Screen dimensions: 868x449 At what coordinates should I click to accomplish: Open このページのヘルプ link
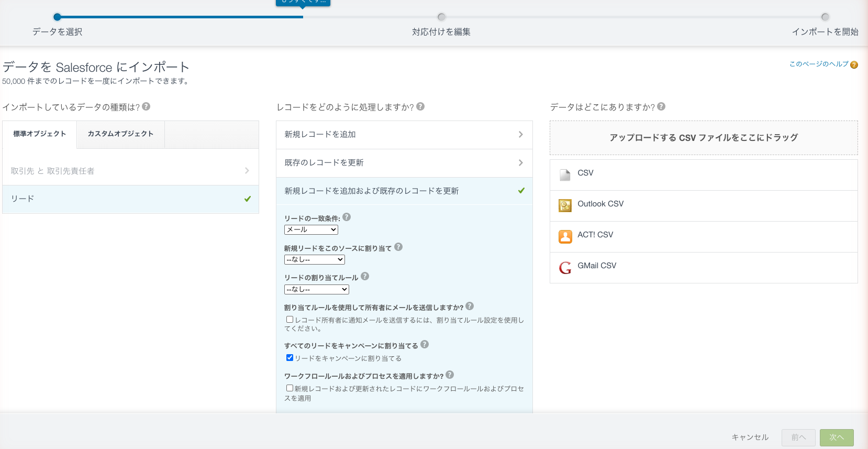pos(819,64)
